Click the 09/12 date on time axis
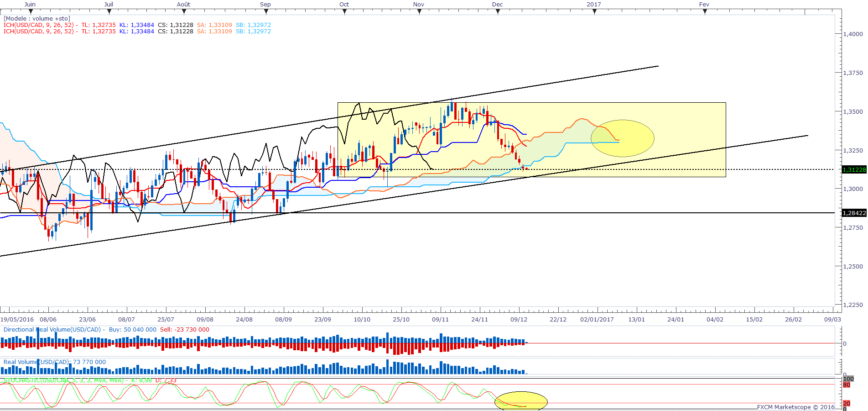This screenshot has width=868, height=411. (519, 320)
